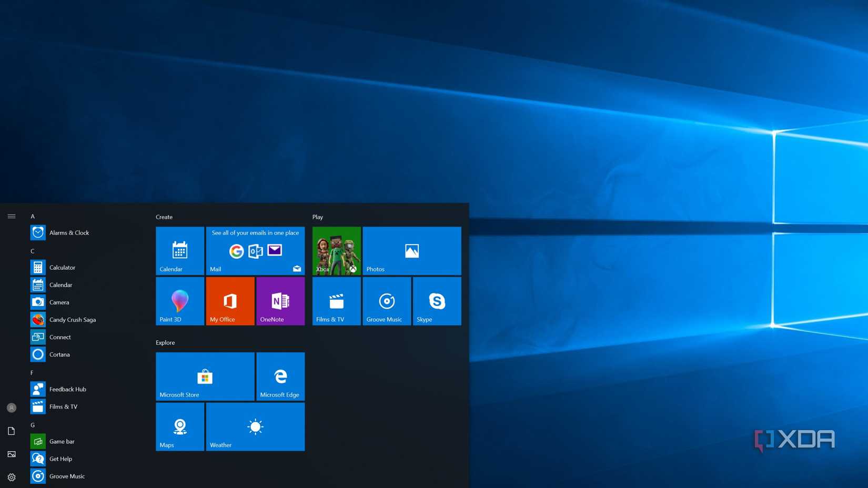Click the user account icon

point(12,407)
